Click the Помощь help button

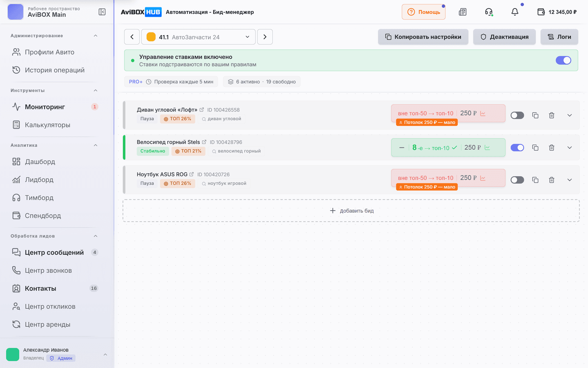click(x=423, y=12)
